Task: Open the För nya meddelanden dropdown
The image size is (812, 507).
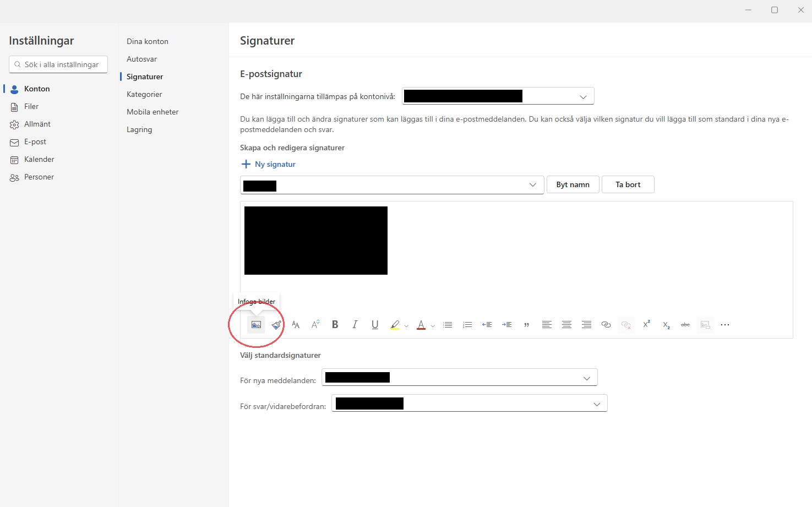Action: 459,378
